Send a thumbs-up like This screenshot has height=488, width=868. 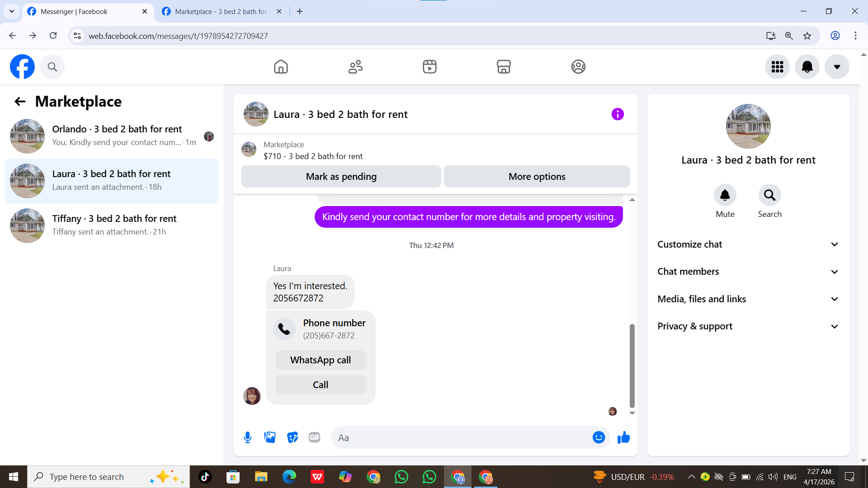(623, 437)
